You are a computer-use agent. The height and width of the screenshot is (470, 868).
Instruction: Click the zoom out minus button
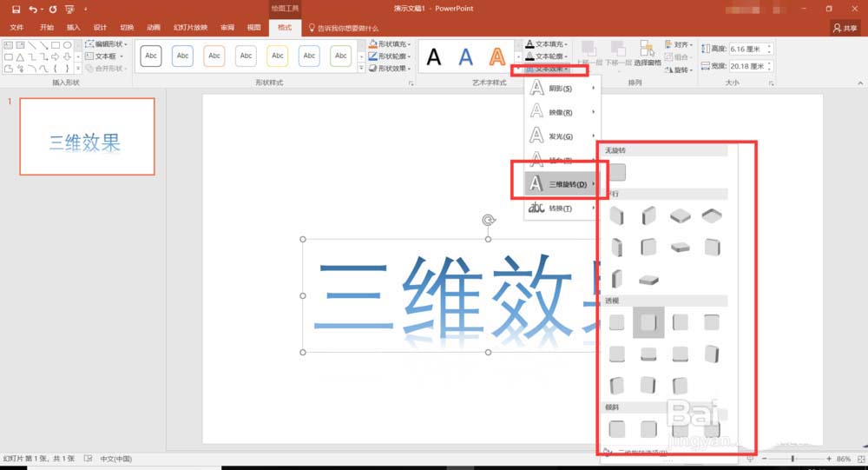point(765,459)
